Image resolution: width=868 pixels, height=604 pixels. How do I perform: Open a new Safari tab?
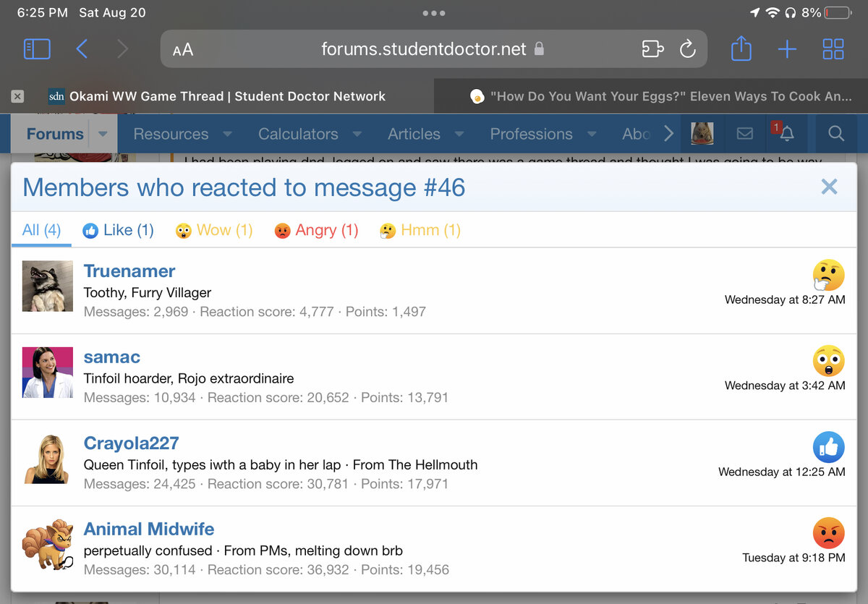tap(787, 49)
